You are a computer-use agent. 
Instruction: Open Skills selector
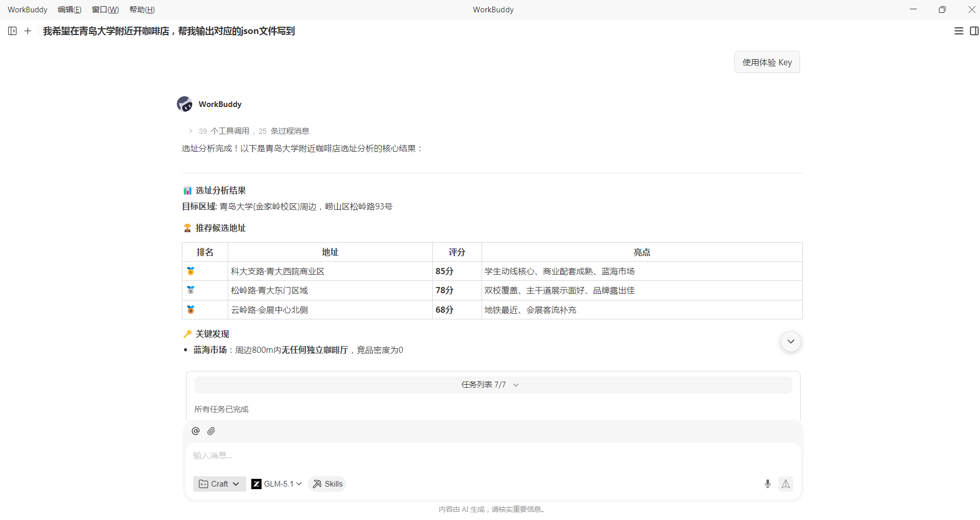[327, 484]
